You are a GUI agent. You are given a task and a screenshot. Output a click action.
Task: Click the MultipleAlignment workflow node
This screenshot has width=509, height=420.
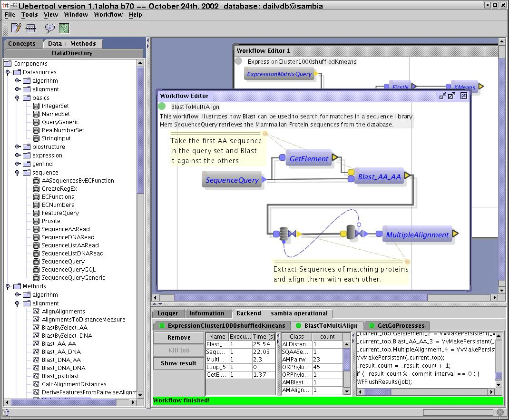(417, 234)
